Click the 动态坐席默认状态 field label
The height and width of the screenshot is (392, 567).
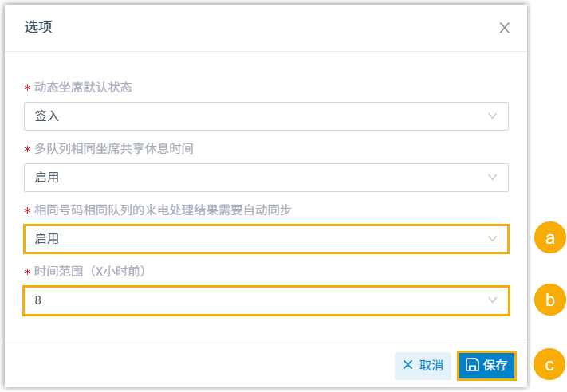pyautogui.click(x=83, y=87)
